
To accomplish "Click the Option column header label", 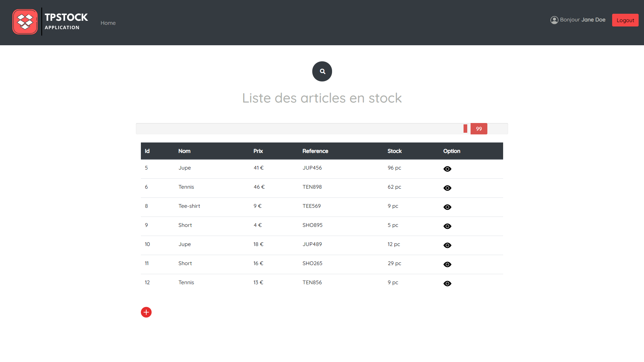I will point(451,151).
